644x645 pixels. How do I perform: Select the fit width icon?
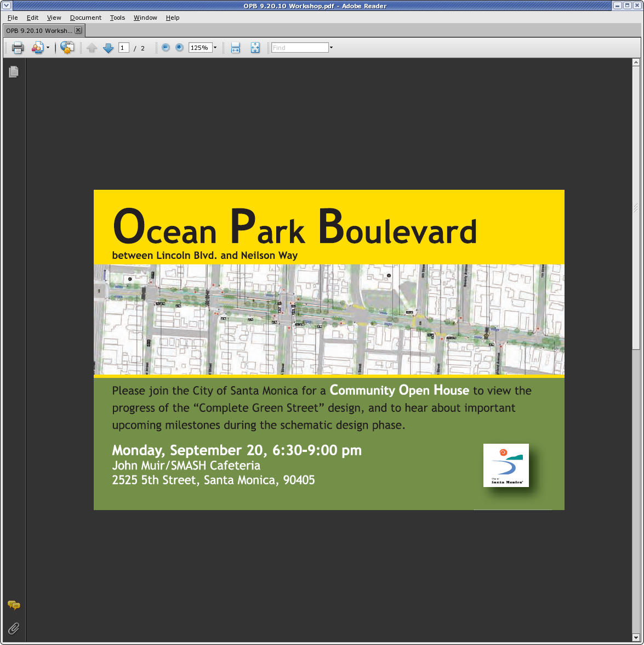click(x=235, y=48)
